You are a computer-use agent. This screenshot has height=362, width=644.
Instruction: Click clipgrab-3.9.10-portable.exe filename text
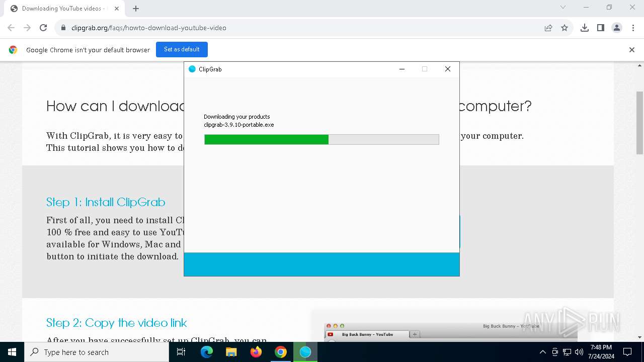(239, 125)
